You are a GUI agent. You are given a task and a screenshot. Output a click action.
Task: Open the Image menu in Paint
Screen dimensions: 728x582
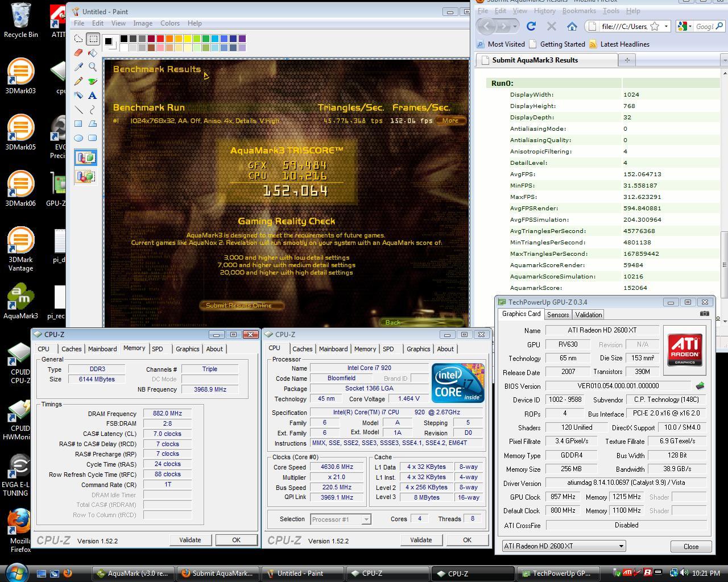[143, 23]
